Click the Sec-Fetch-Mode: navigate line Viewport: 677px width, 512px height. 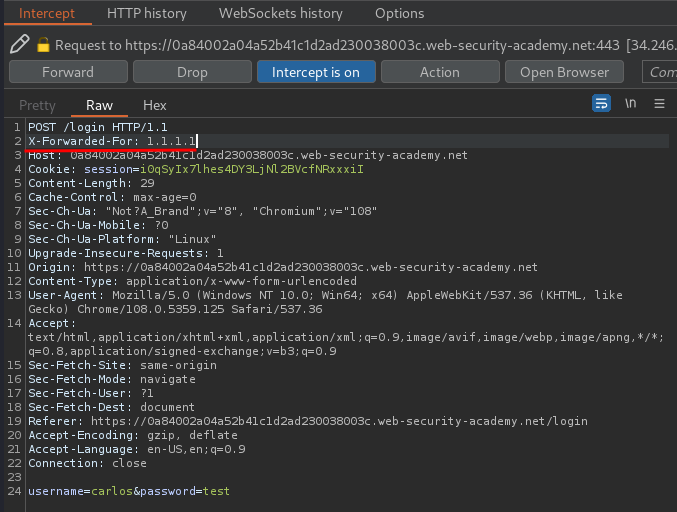tap(112, 379)
